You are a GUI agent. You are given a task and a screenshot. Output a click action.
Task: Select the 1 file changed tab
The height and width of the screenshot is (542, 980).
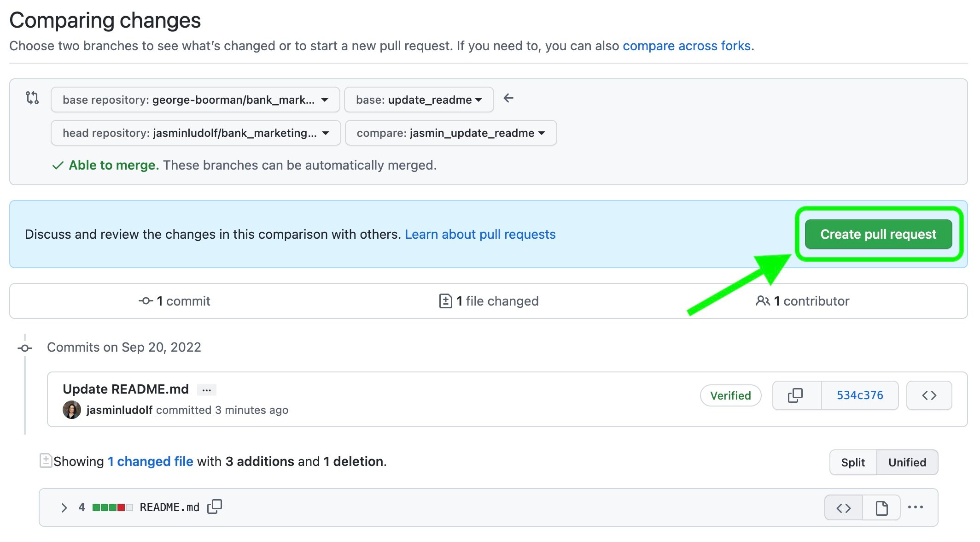[x=489, y=301]
